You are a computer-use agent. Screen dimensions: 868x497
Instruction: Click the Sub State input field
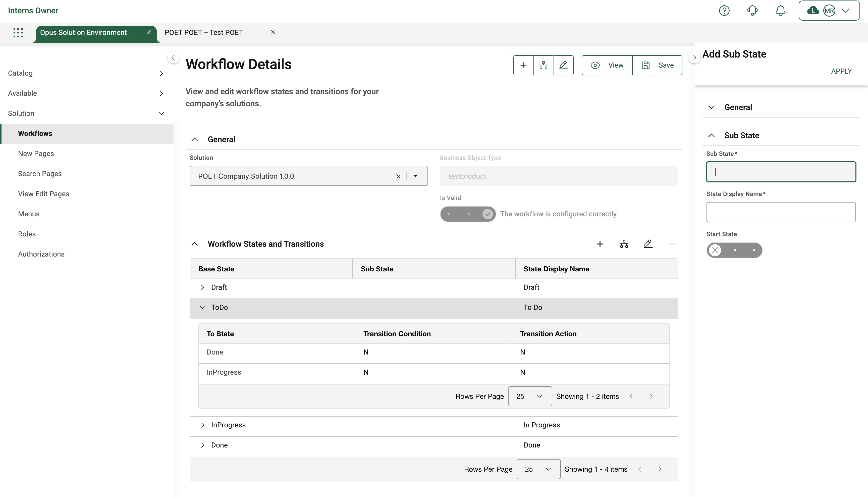tap(781, 172)
